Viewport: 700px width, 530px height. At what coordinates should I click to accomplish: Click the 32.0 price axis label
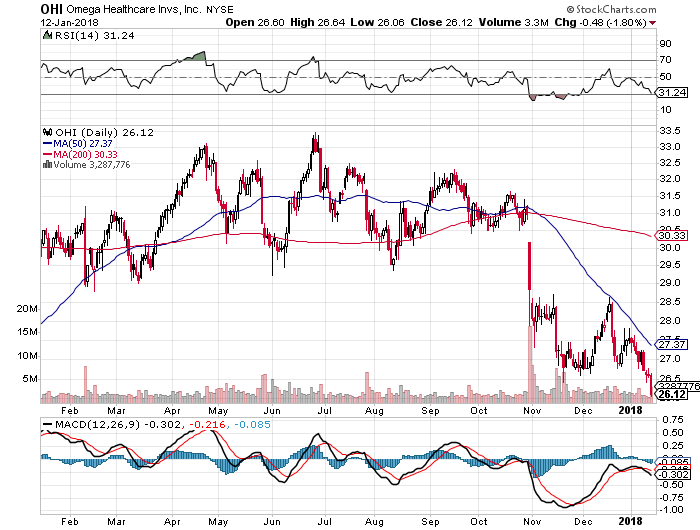[x=670, y=179]
